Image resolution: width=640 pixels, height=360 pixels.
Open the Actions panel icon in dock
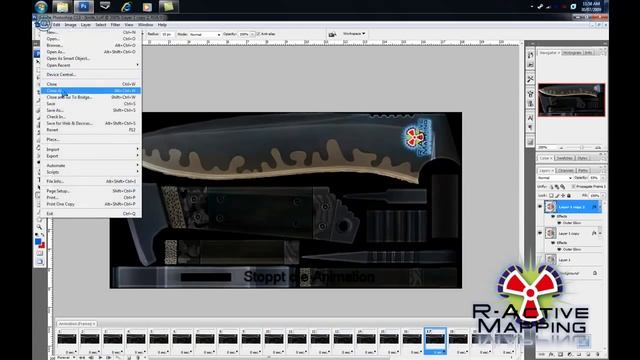point(530,65)
